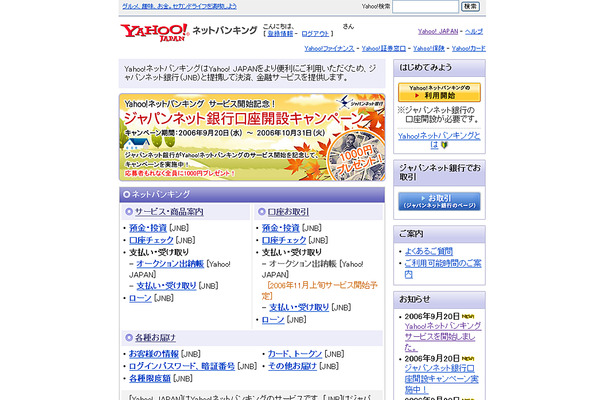Click the circle icon next to 口座お取引
The height and width of the screenshot is (400, 610).
(261, 212)
